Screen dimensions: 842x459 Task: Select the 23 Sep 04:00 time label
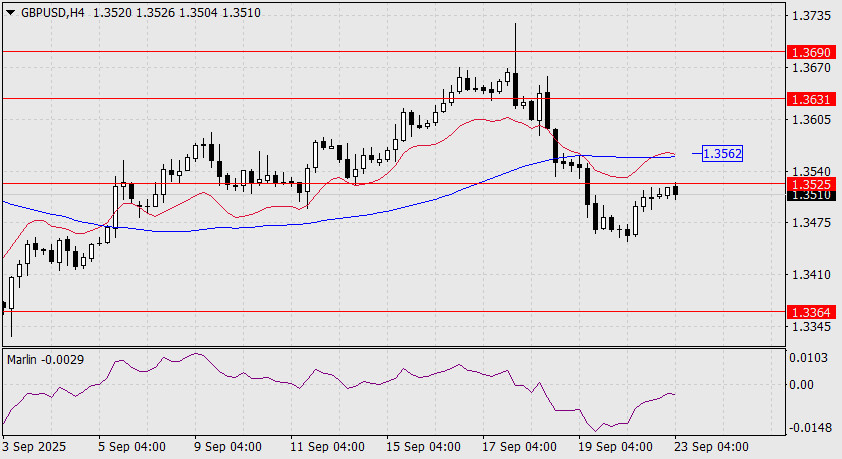click(x=712, y=445)
